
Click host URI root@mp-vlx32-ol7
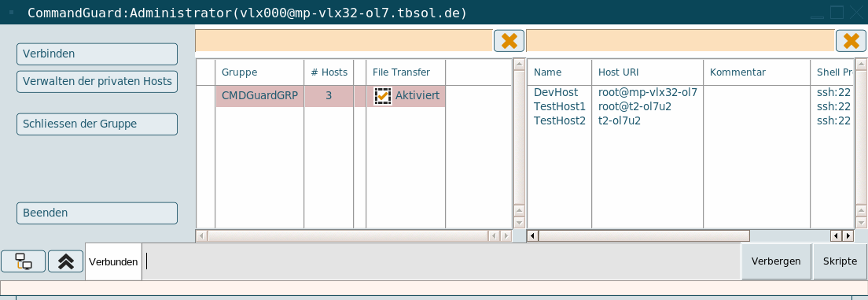coord(647,92)
